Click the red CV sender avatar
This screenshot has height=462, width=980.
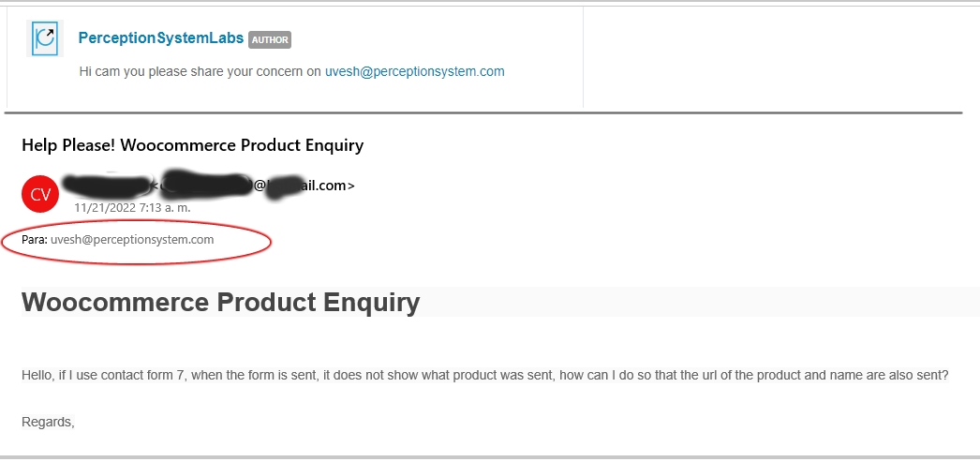40,194
